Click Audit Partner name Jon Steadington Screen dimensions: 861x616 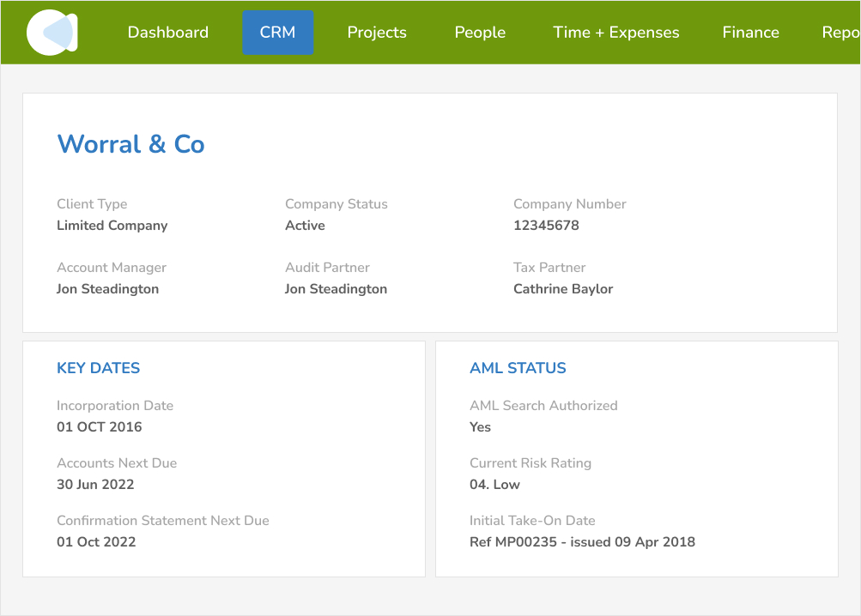(336, 289)
